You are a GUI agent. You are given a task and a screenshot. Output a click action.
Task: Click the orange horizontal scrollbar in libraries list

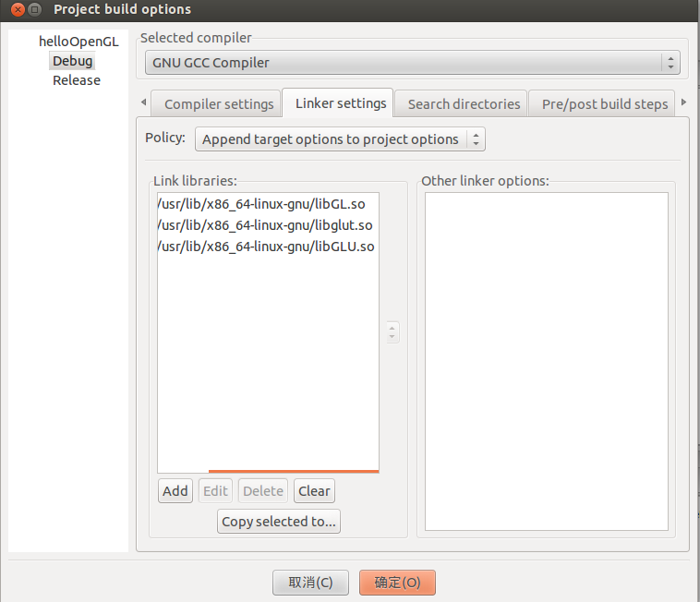coord(294,471)
